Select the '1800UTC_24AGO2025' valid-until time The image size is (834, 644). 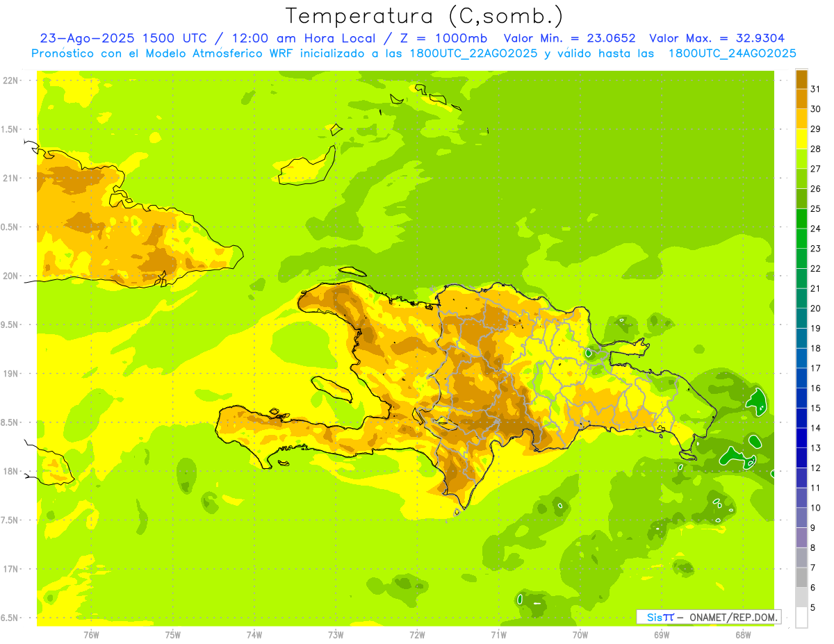tap(732, 53)
